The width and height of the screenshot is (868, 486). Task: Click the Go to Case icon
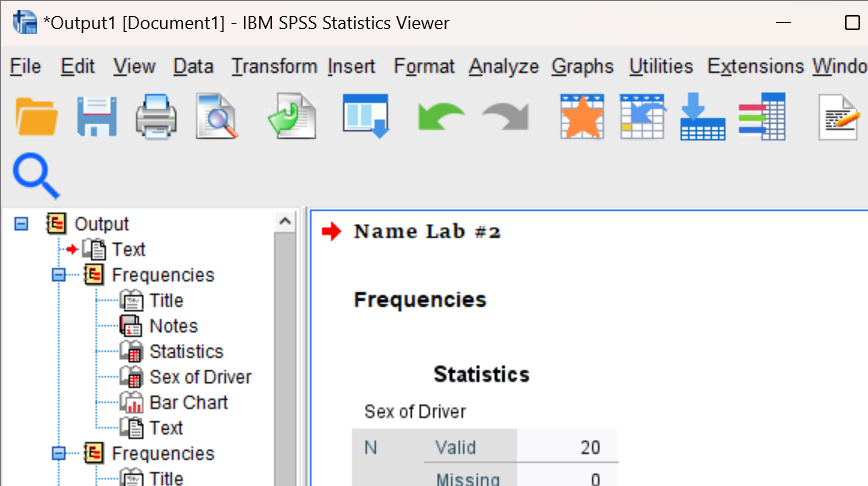click(642, 117)
